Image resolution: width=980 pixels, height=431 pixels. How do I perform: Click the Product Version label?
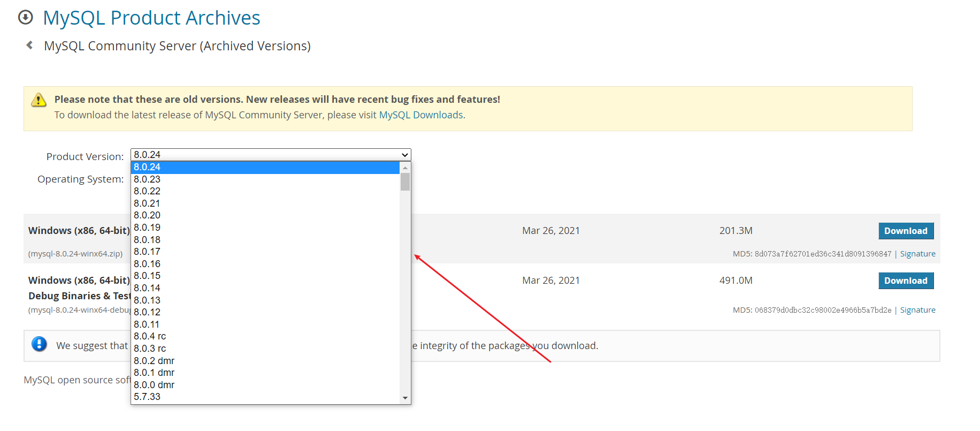85,156
